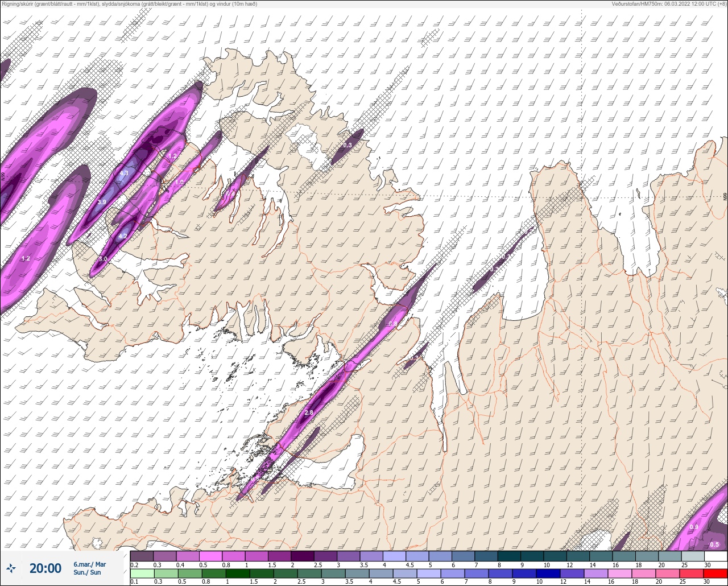
Task: Click the '6.mar./ Mar' date label
Action: [x=90, y=564]
